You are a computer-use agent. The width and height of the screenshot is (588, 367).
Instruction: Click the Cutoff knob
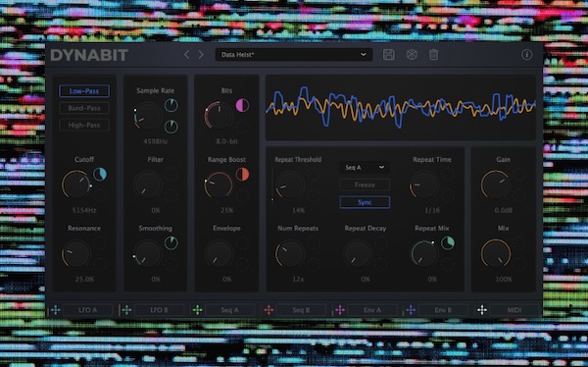pyautogui.click(x=76, y=184)
